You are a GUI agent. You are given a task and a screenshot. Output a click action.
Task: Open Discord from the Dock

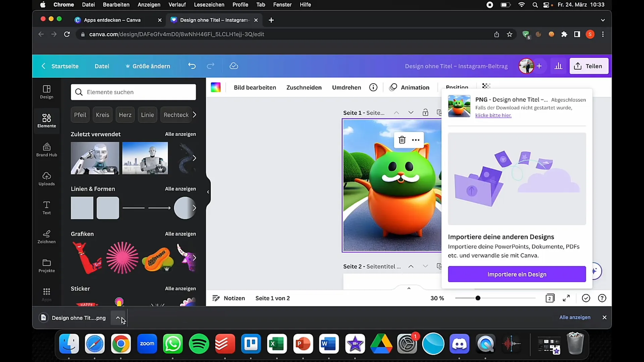click(x=459, y=344)
